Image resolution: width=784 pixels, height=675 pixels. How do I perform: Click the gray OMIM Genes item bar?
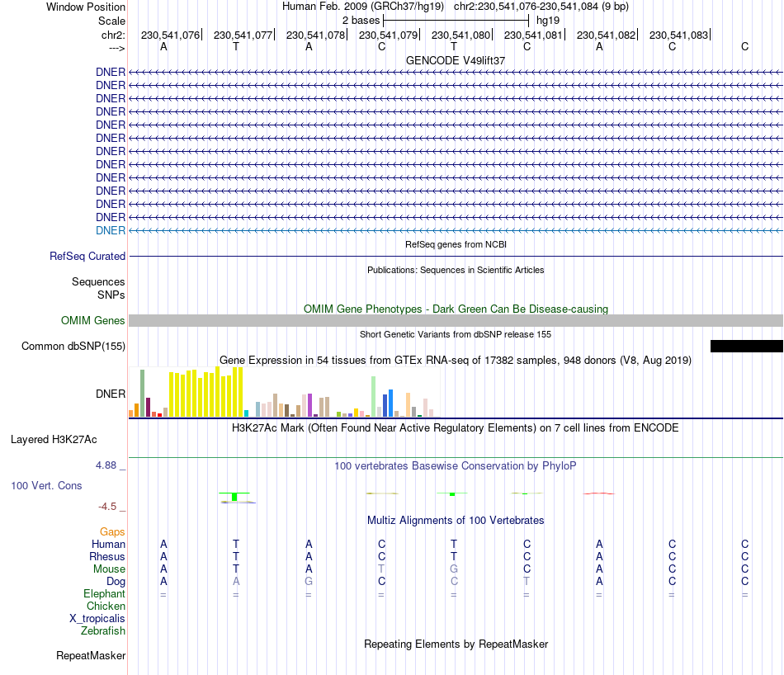click(x=456, y=320)
